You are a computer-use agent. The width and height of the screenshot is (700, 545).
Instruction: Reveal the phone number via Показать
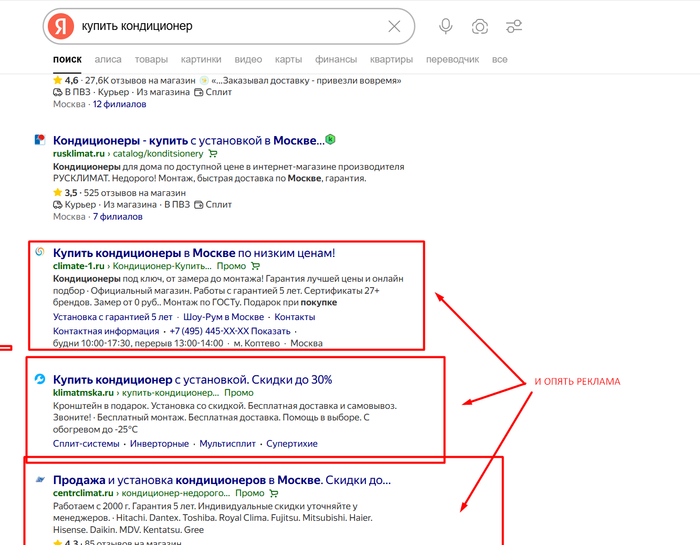pos(271,330)
